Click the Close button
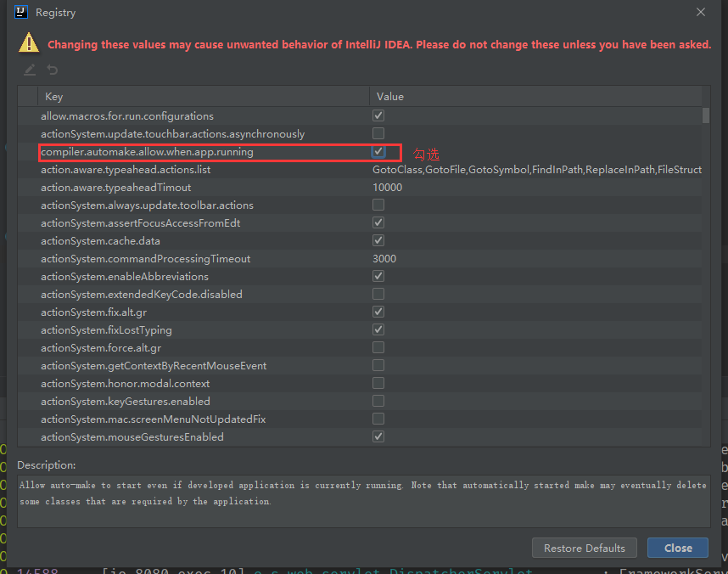 [678, 548]
